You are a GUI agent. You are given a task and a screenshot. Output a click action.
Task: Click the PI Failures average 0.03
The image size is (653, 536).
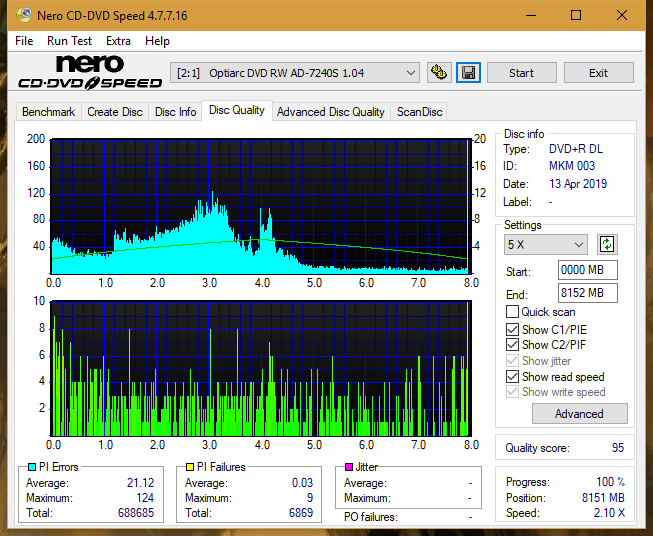302,483
